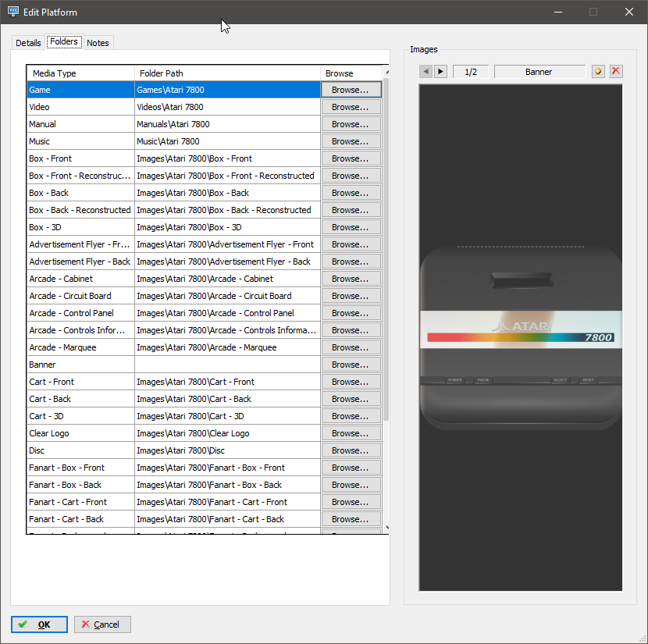Browse for the Cart - Back folder
This screenshot has height=644, width=648.
[x=351, y=399]
